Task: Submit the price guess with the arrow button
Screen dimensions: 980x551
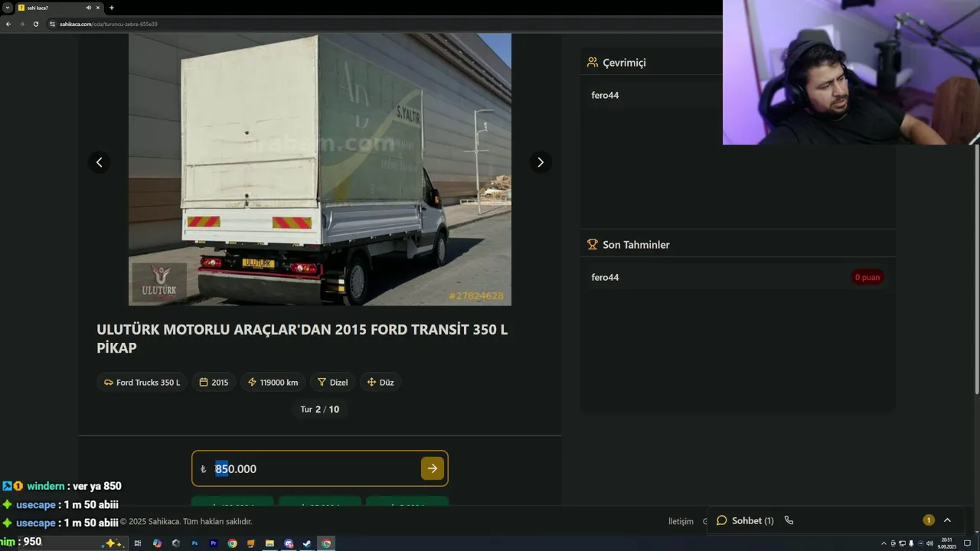Action: pos(433,468)
